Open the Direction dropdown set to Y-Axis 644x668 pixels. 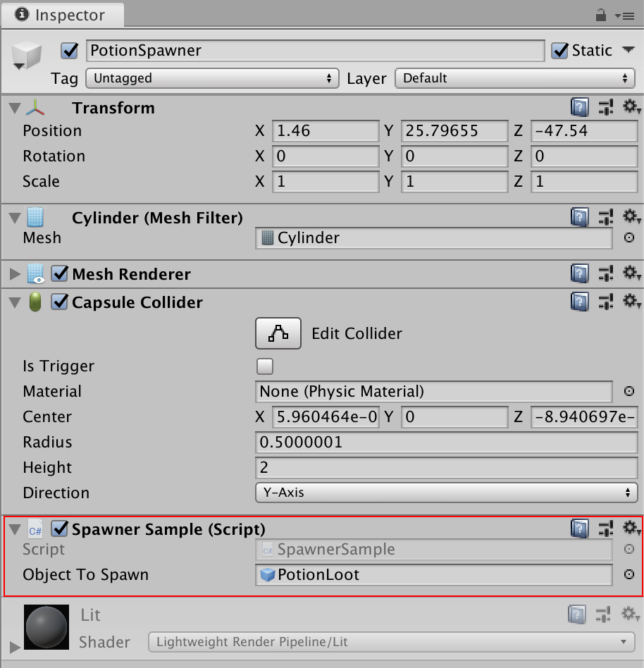coord(446,493)
